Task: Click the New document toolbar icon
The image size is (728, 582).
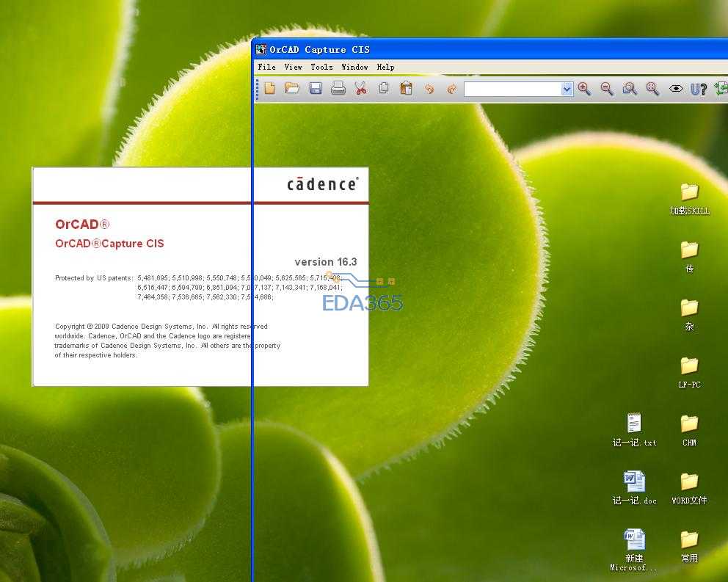Action: (269, 88)
